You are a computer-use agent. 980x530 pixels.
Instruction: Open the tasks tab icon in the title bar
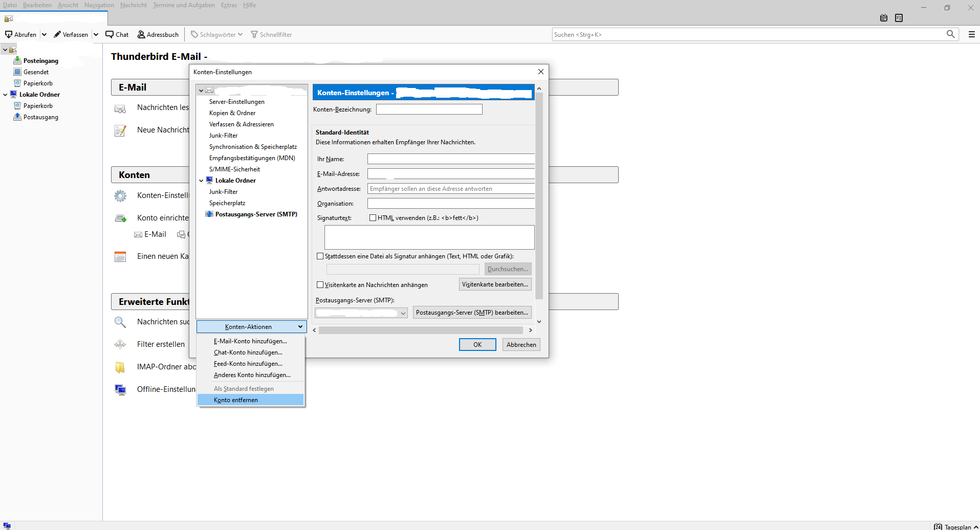pos(899,18)
